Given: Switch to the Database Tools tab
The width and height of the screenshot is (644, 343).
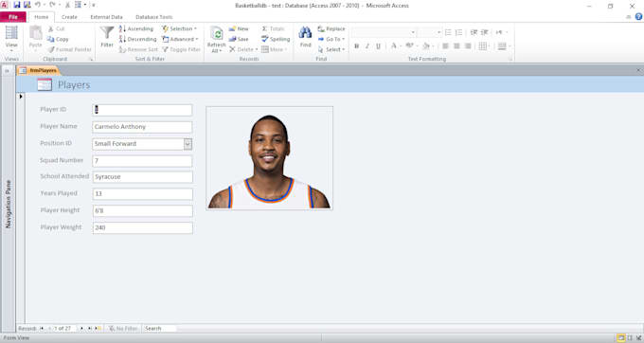Looking at the screenshot, I should click(x=154, y=17).
